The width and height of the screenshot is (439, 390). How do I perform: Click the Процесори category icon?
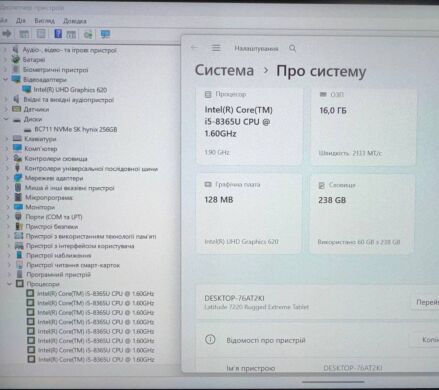[20, 284]
